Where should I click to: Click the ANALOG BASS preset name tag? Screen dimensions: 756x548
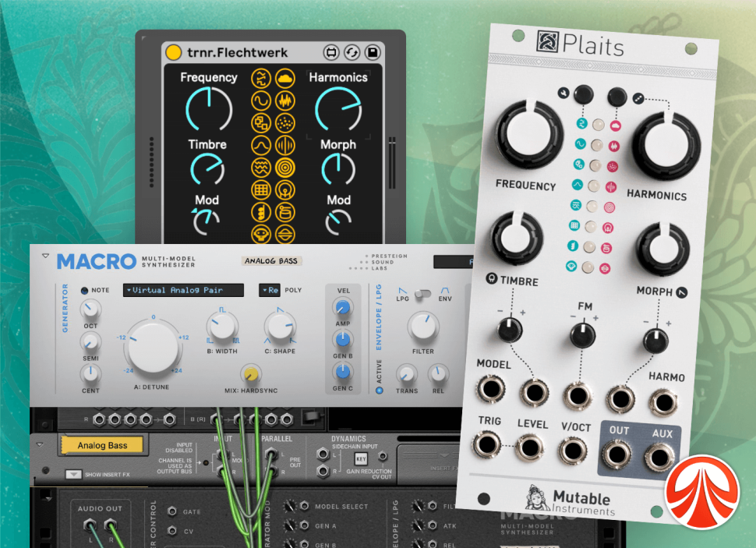pos(271,260)
